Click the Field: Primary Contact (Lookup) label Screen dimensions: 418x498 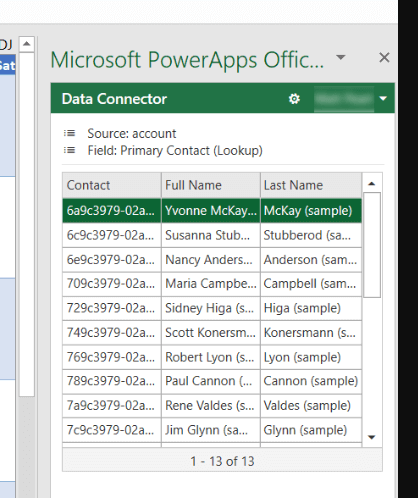pyautogui.click(x=175, y=151)
